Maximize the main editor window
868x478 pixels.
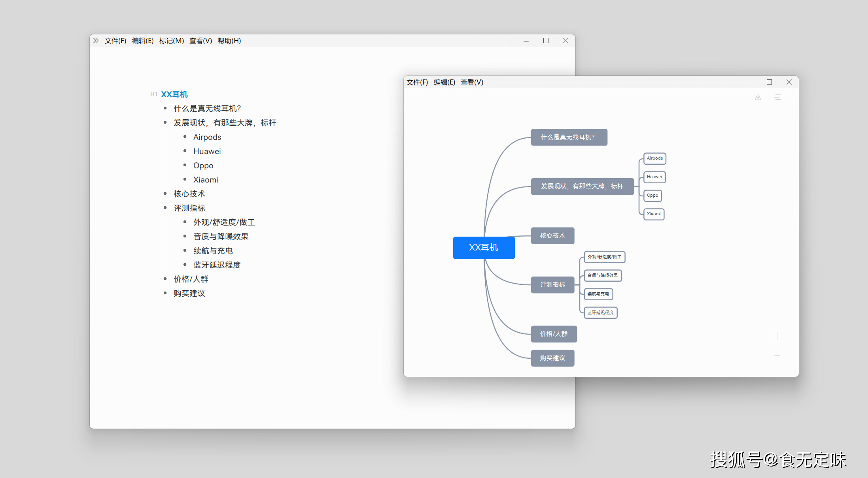546,41
